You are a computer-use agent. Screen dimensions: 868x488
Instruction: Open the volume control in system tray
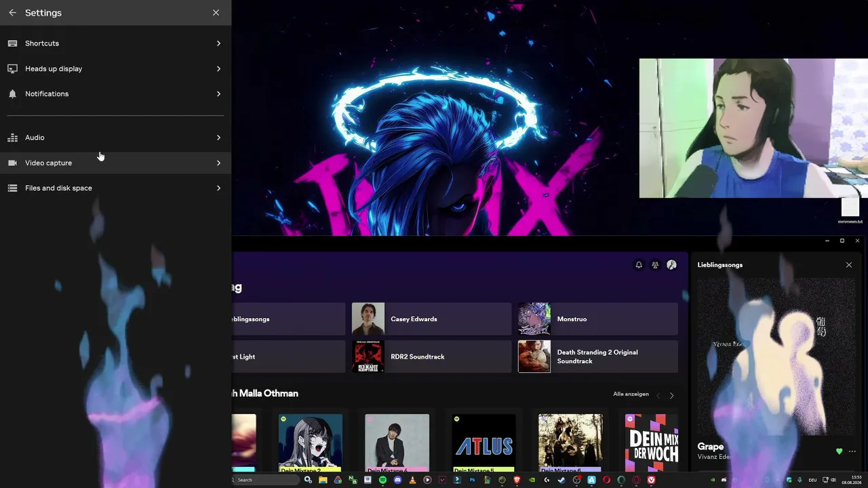[833, 480]
